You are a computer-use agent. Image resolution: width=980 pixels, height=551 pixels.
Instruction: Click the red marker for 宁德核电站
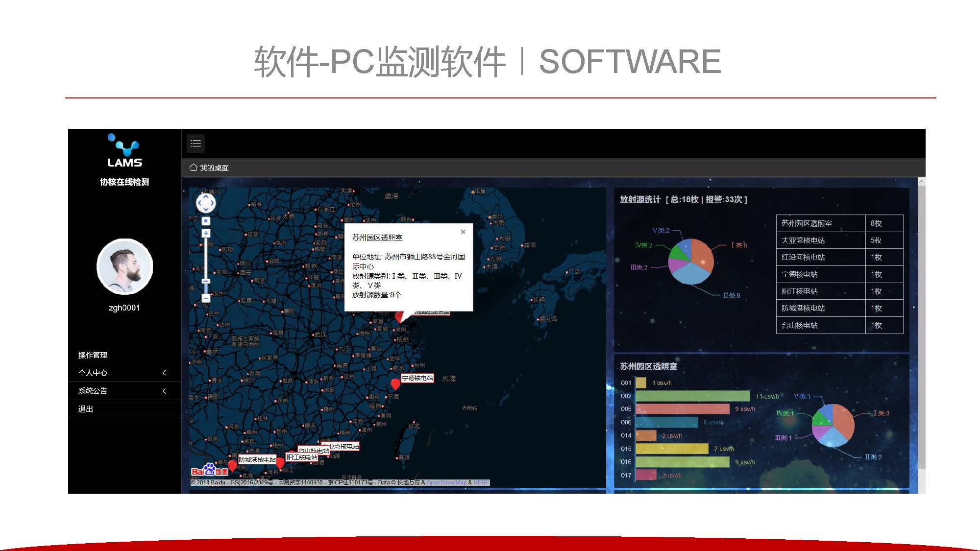[x=395, y=384]
